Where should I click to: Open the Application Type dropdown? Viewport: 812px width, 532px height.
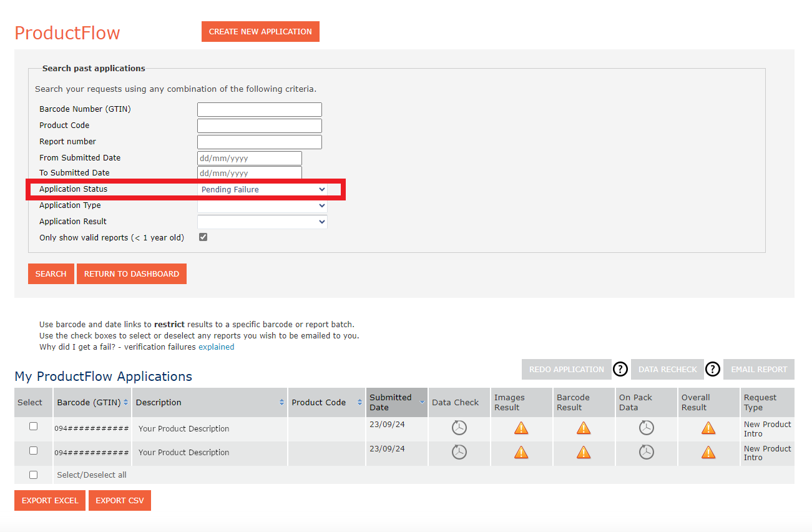[x=262, y=205]
